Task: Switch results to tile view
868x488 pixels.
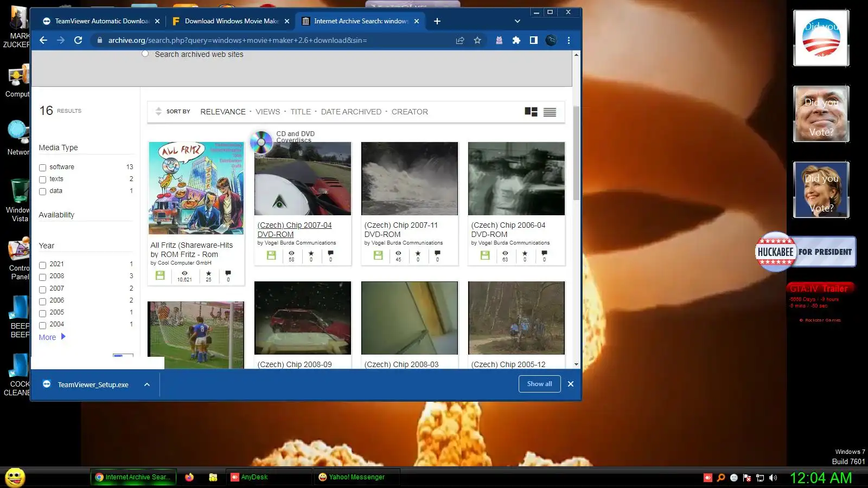Action: coord(531,112)
